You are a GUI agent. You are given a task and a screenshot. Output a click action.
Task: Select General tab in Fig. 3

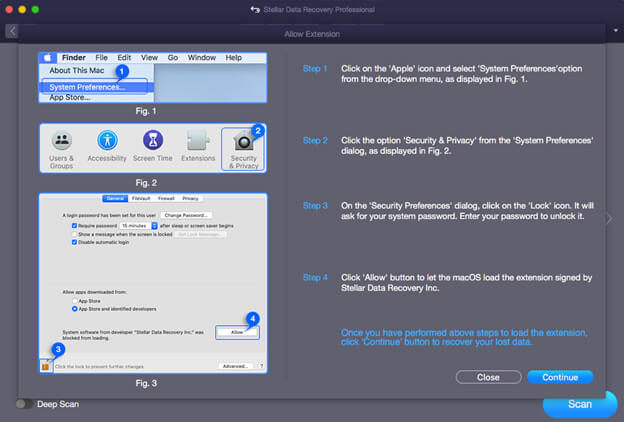115,198
